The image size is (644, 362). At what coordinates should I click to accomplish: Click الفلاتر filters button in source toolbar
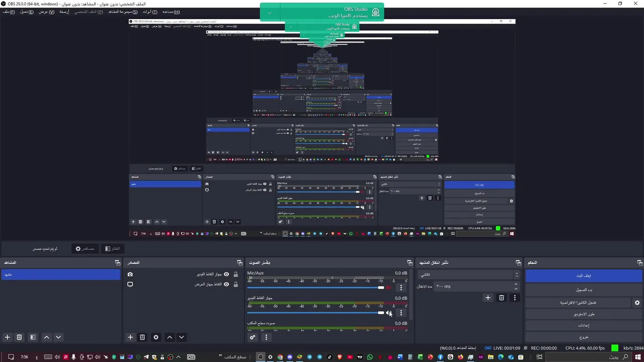112,248
